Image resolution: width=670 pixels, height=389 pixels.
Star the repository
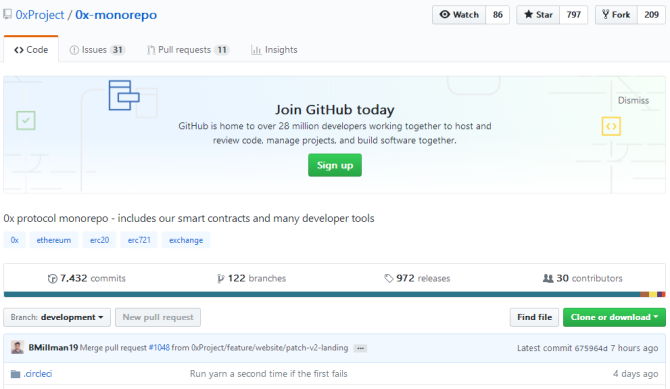pos(538,15)
